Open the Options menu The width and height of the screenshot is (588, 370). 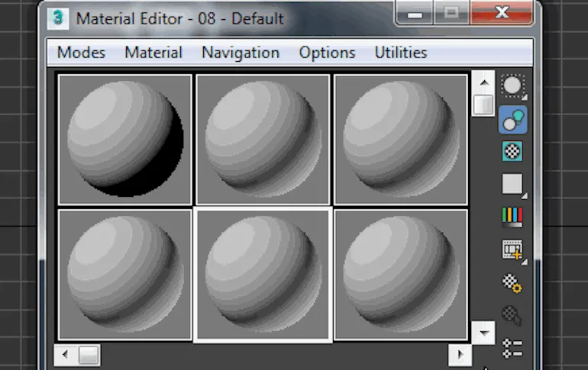point(327,53)
